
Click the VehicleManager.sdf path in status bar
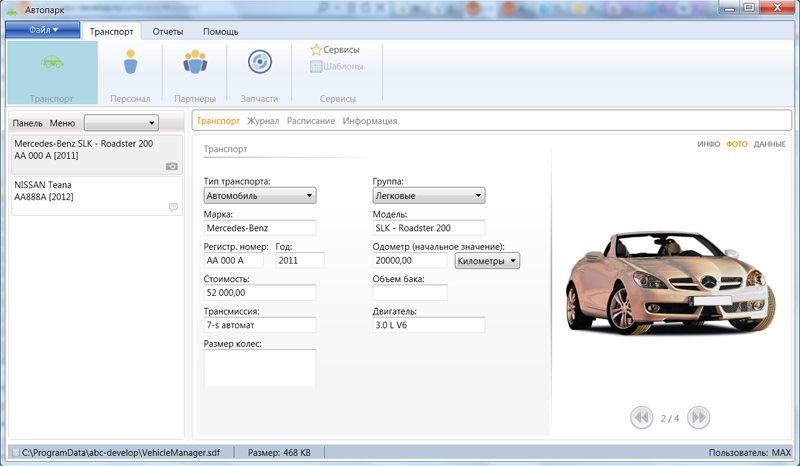tap(121, 453)
